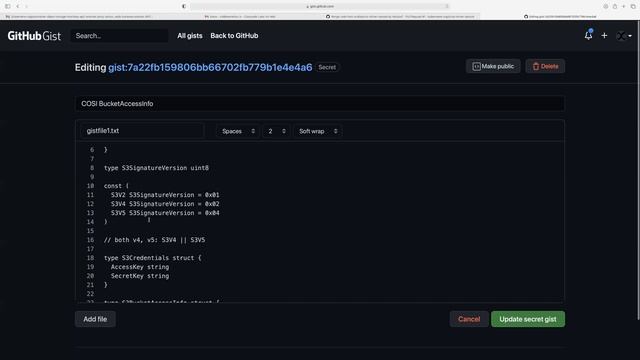Click the comment '// both v4, v5: S3V4 || S3V5'

tap(154, 240)
